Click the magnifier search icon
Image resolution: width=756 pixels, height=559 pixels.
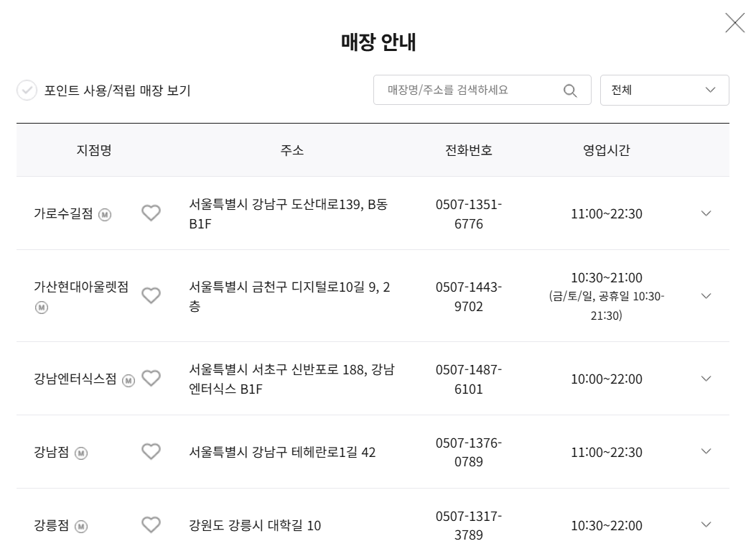pyautogui.click(x=570, y=91)
